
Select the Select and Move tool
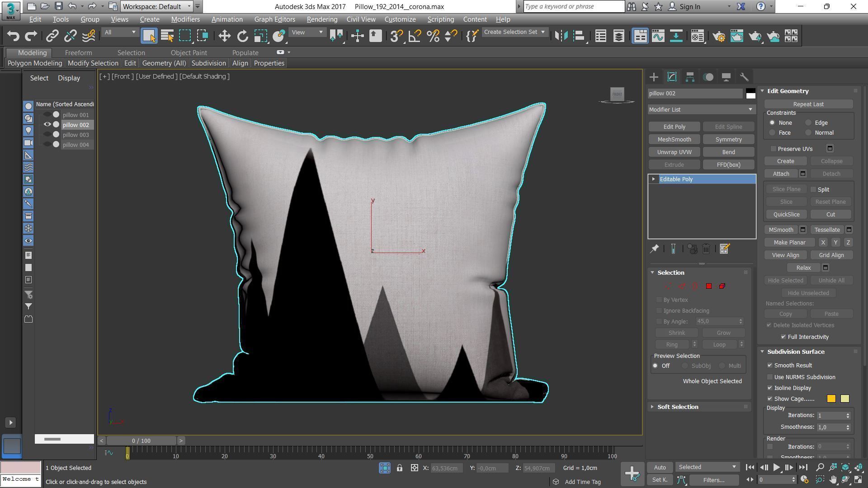tap(224, 36)
